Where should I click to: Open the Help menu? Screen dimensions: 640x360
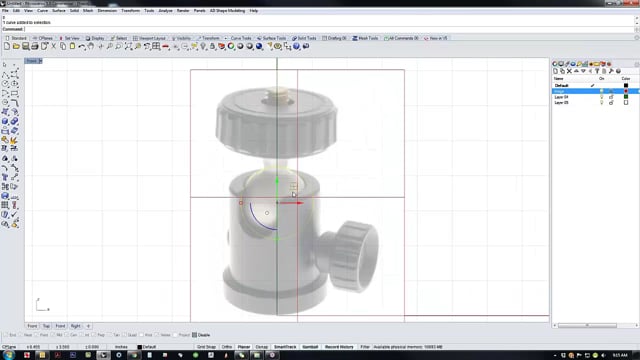coord(253,11)
